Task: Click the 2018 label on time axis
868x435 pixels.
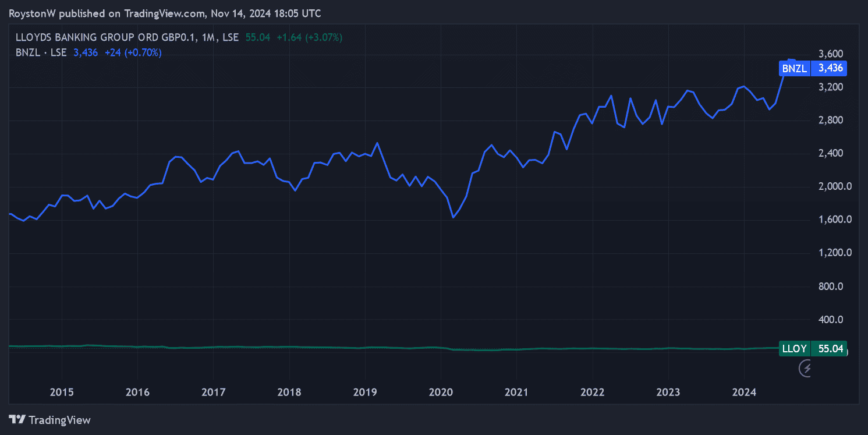Action: pyautogui.click(x=289, y=392)
